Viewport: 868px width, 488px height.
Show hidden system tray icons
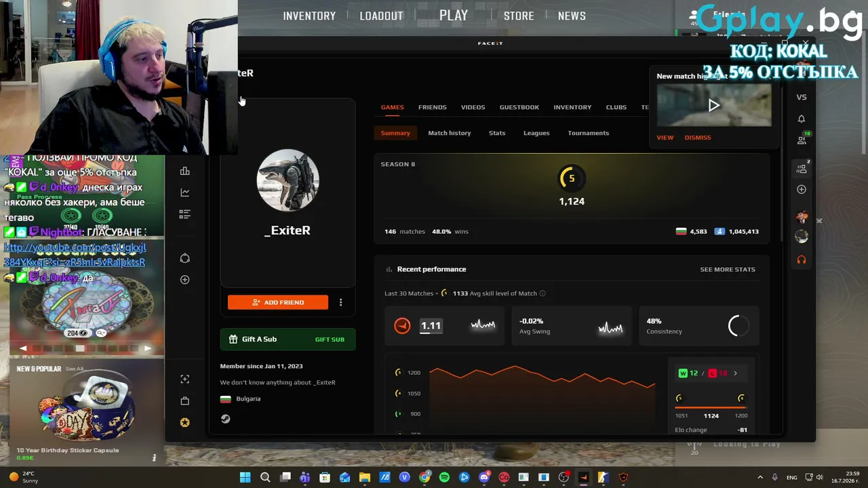pyautogui.click(x=760, y=477)
